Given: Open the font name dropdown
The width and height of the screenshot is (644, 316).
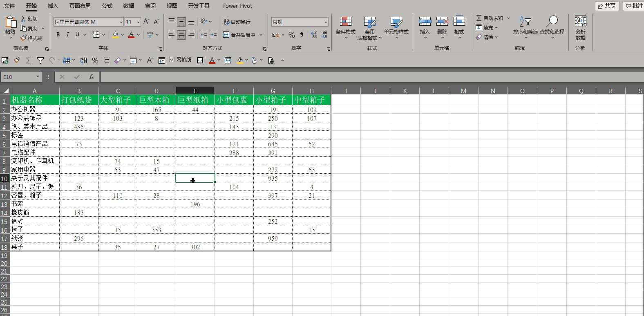Looking at the screenshot, I should (121, 22).
